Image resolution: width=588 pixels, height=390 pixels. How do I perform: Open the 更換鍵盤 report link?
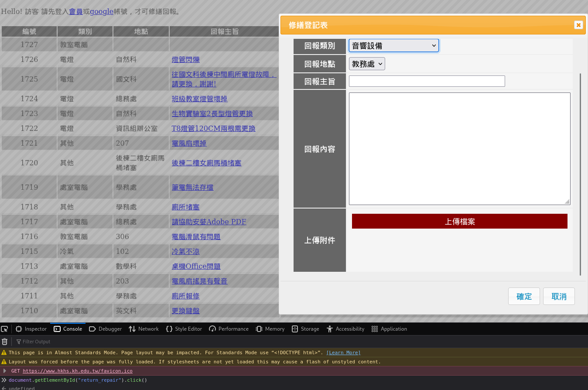(186, 311)
